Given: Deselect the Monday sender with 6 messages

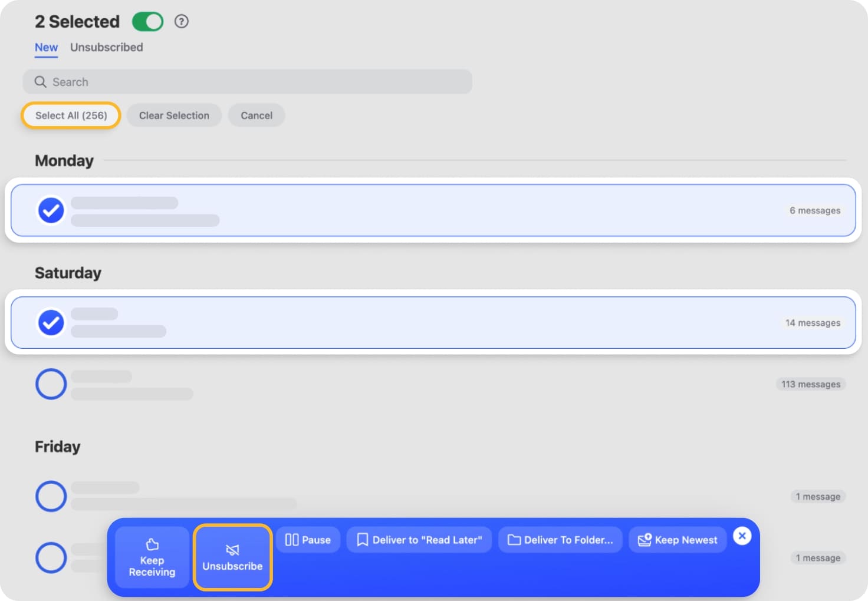Looking at the screenshot, I should click(x=51, y=210).
